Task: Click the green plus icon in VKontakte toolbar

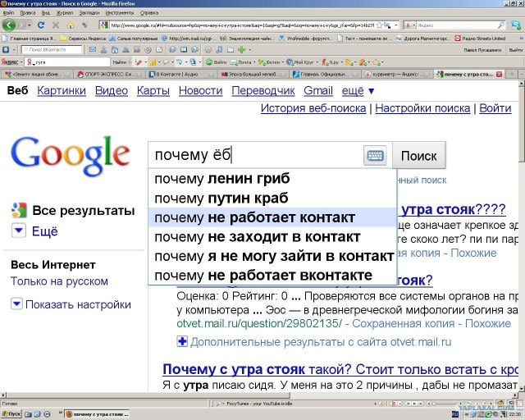Action: (241, 49)
